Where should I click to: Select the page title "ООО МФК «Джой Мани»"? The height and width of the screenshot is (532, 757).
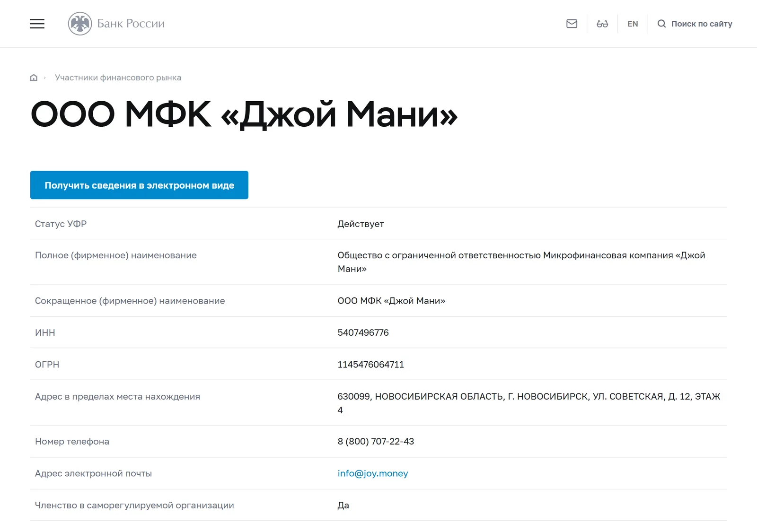coord(244,114)
